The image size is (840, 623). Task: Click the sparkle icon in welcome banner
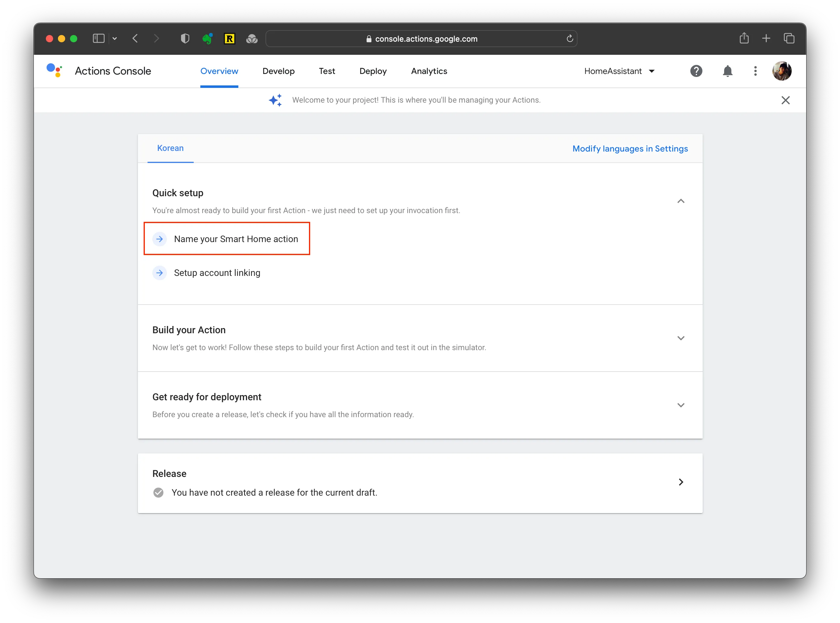275,100
